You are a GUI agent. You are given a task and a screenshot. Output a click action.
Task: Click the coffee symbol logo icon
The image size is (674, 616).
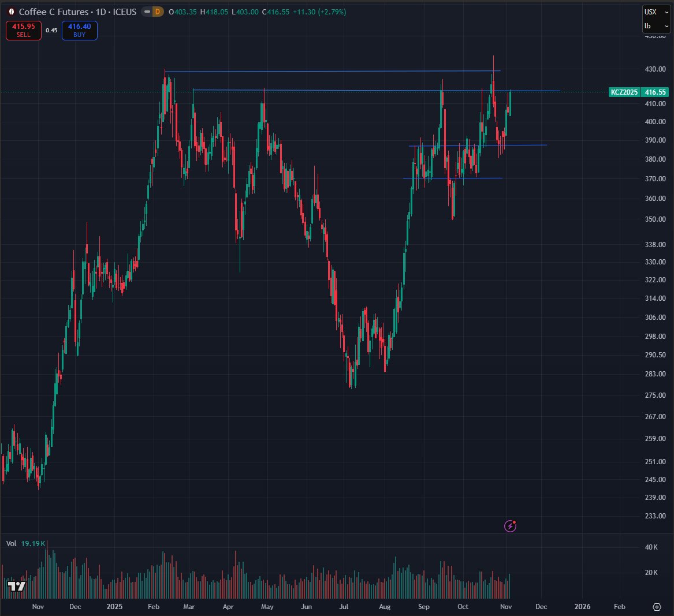tap(10, 11)
